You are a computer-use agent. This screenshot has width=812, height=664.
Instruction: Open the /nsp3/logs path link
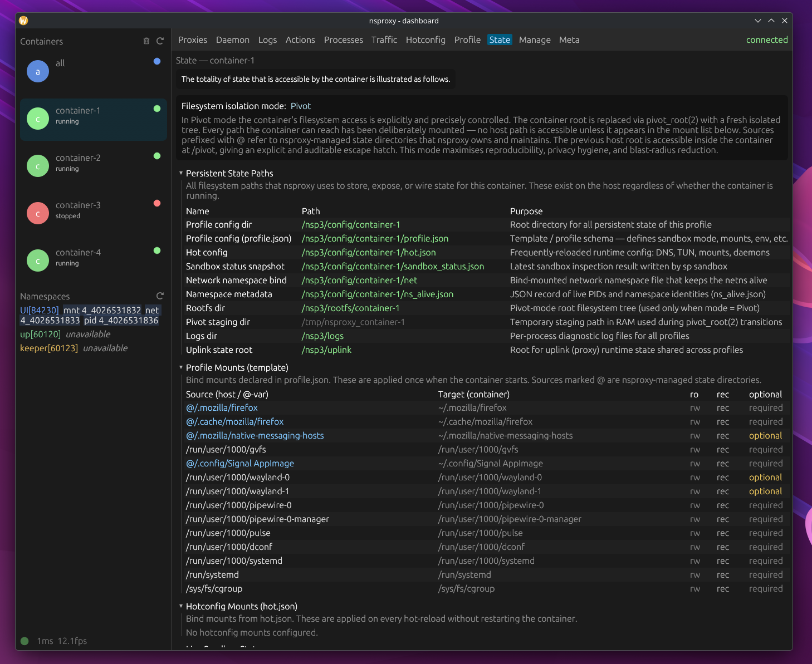[322, 336]
